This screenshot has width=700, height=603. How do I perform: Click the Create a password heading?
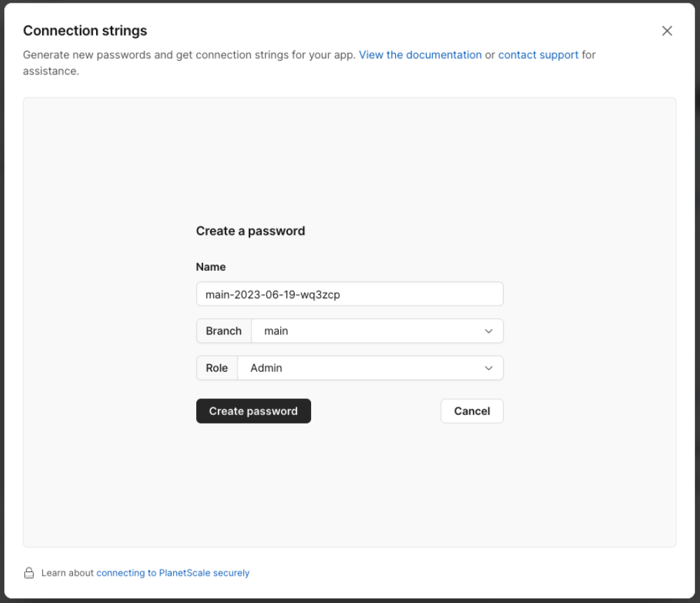click(250, 231)
